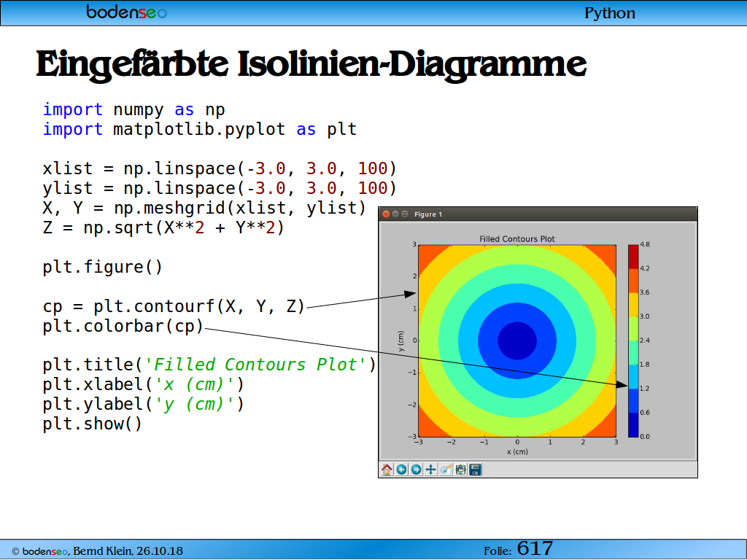The width and height of the screenshot is (747, 560).
Task: Click the y (cm) axis label
Action: coord(400,341)
